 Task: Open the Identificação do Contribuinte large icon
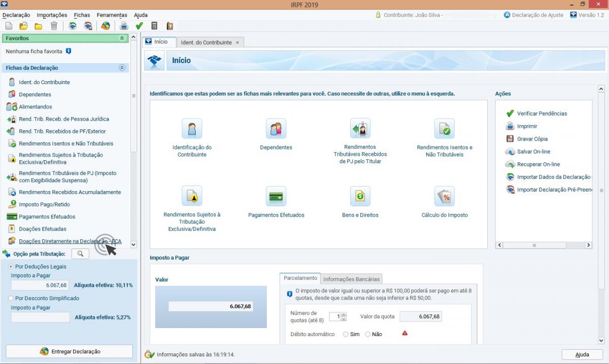pos(192,129)
